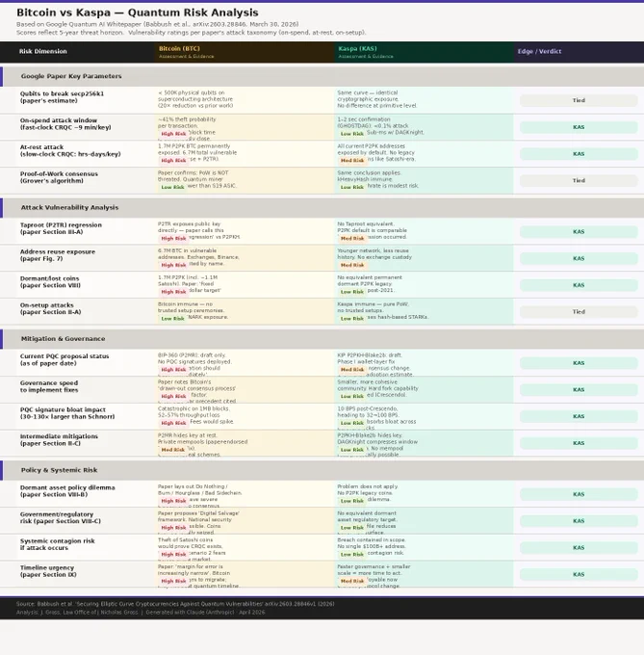Click the 'Source: Babbush et al.' footer citation
This screenshot has width=644, height=655.
tap(175, 604)
